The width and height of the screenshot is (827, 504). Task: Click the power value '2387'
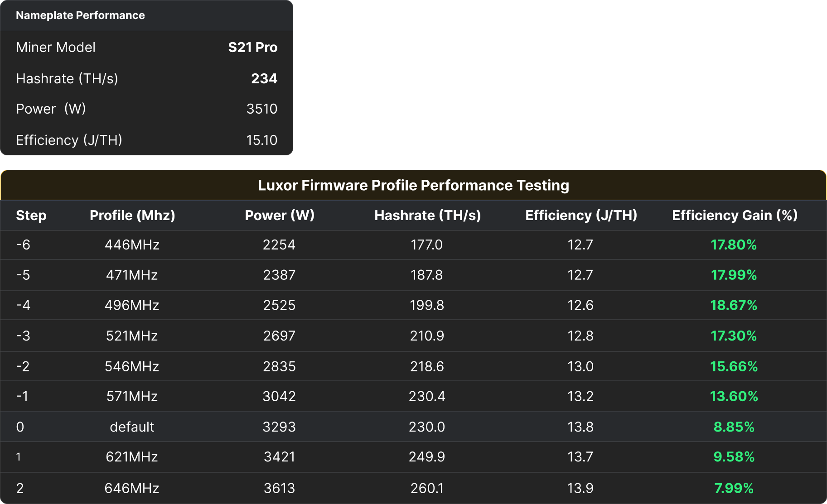279,275
